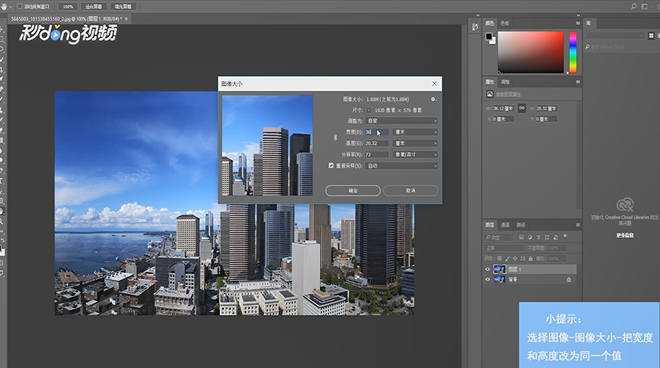This screenshot has height=368, width=660.
Task: Open the height unit dropdown (厘米)
Action: coord(415,143)
